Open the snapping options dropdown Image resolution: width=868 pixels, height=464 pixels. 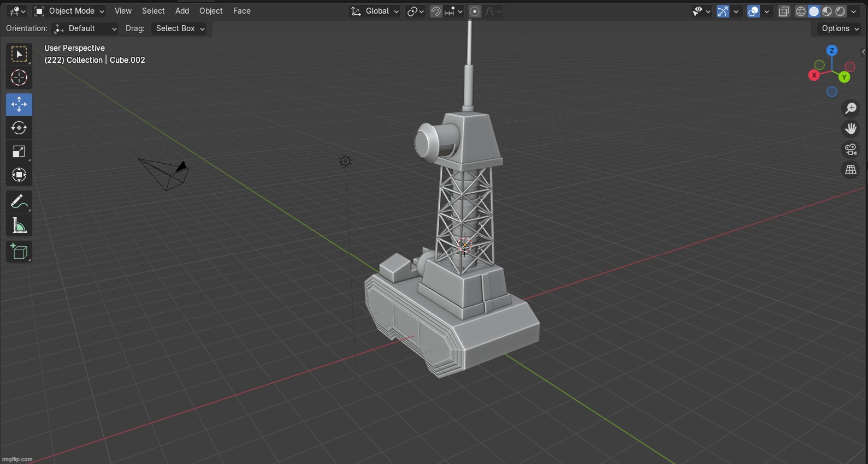[454, 11]
